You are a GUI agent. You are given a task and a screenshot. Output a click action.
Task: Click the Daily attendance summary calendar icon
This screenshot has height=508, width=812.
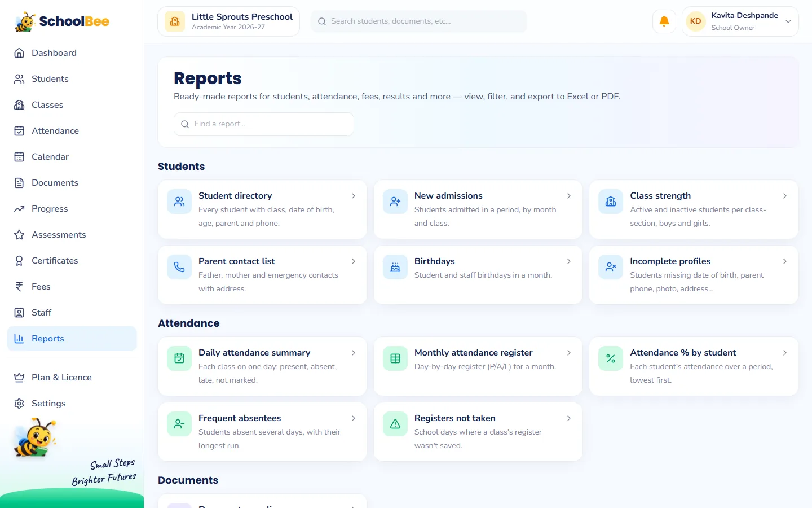click(x=179, y=358)
